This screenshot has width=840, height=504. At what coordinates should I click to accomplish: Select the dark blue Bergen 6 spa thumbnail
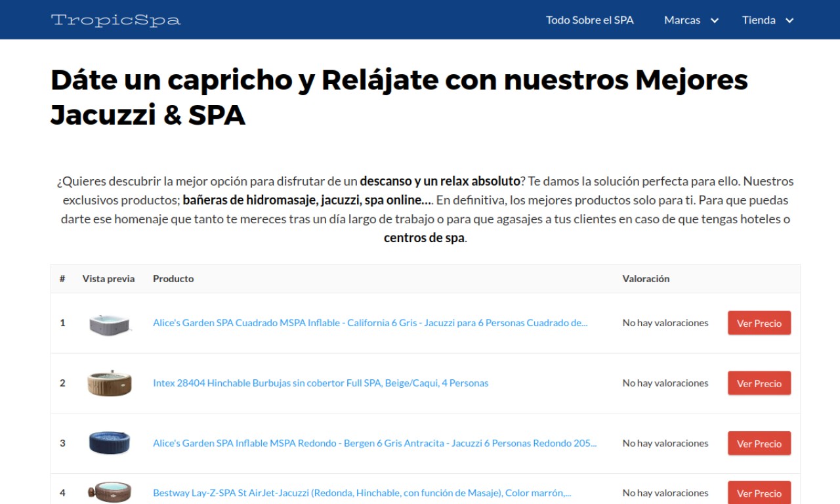pyautogui.click(x=110, y=443)
